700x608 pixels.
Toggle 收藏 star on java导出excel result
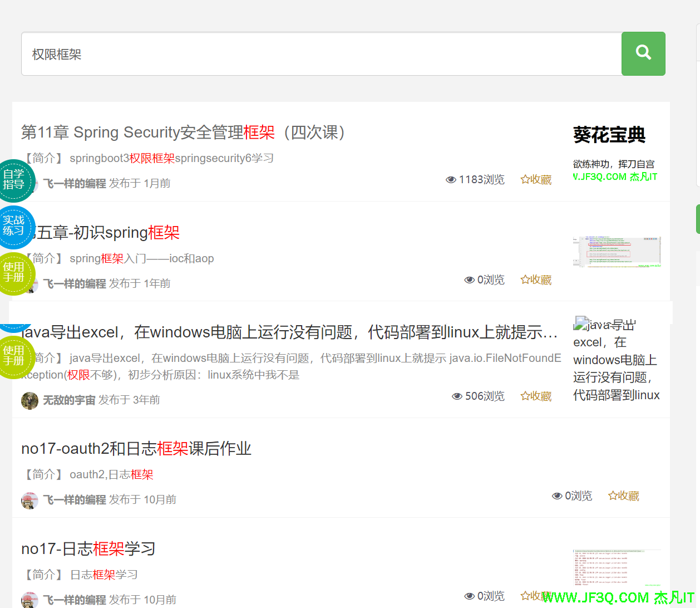pyautogui.click(x=536, y=396)
